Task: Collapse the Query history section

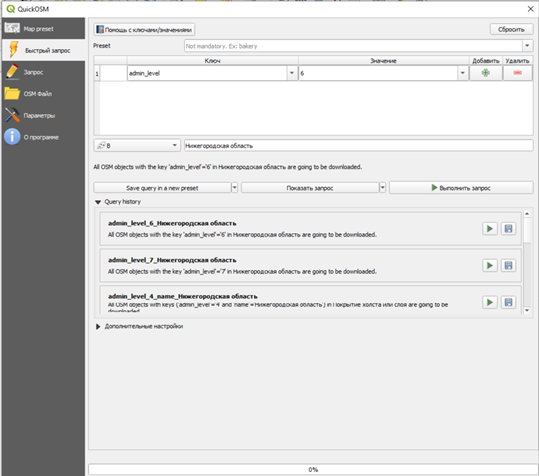Action: click(x=98, y=202)
